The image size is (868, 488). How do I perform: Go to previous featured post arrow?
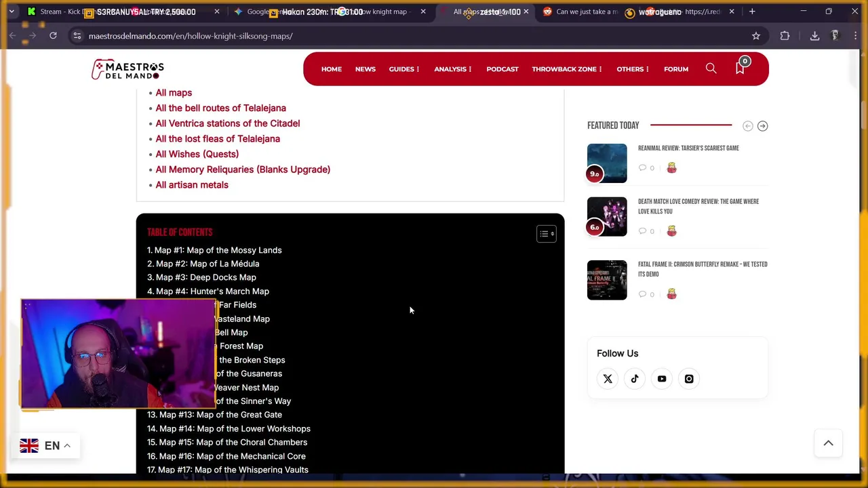(747, 126)
